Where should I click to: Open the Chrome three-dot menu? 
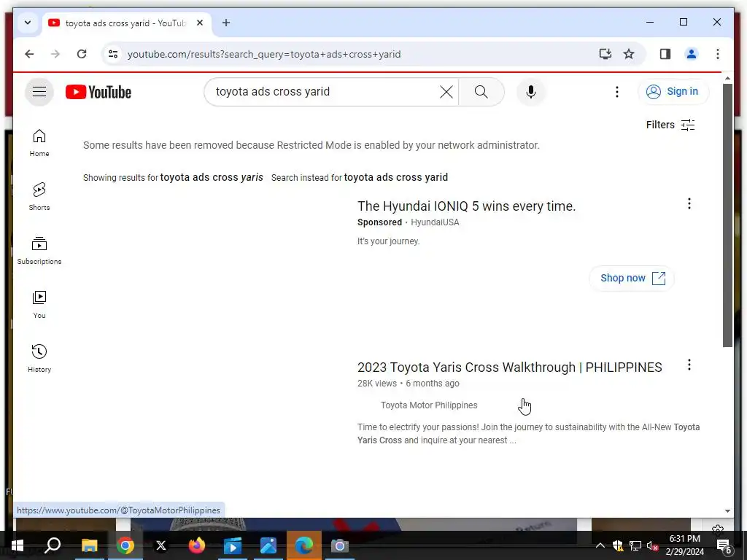(x=718, y=54)
